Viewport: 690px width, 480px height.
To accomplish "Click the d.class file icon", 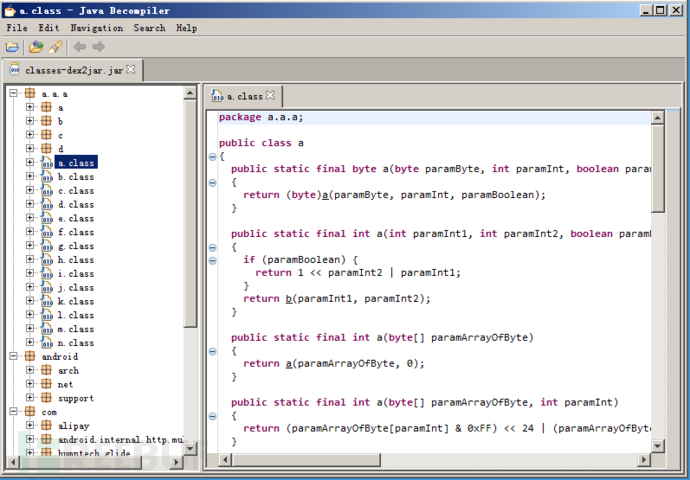I will (x=47, y=204).
